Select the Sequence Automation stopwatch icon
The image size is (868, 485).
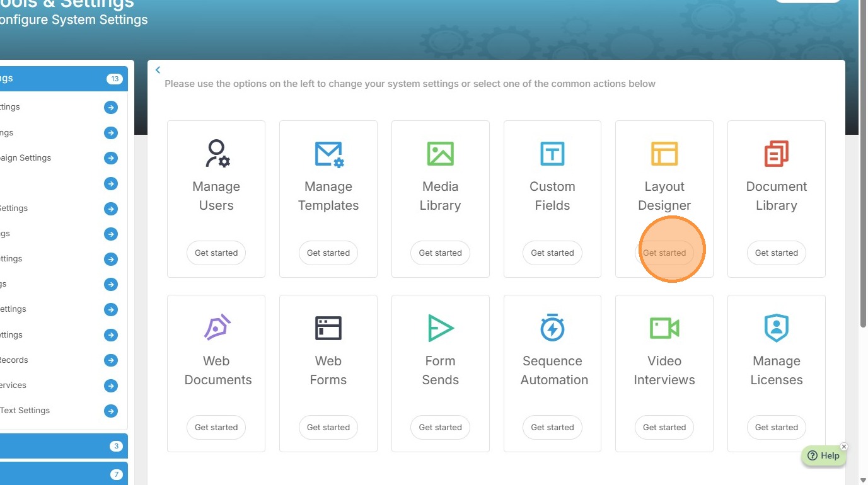[552, 328]
